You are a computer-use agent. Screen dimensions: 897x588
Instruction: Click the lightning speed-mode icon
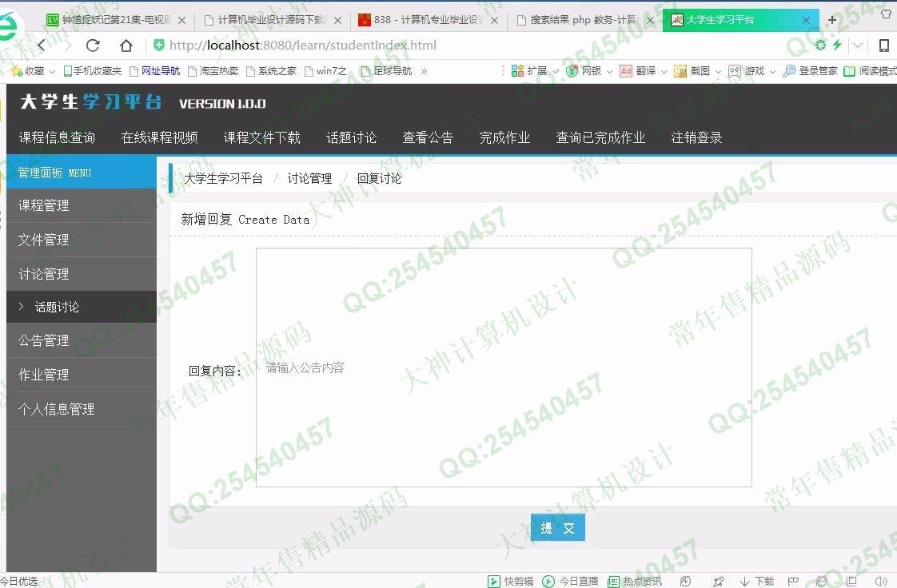[x=837, y=45]
